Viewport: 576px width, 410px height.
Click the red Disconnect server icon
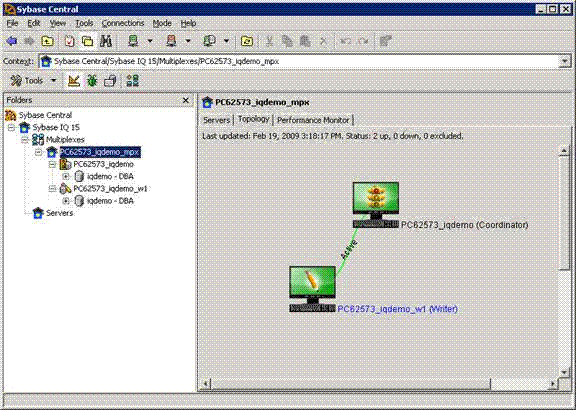point(172,41)
